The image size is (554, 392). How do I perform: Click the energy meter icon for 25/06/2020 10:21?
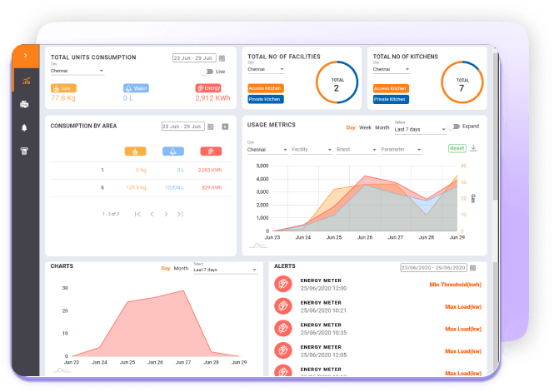283,306
